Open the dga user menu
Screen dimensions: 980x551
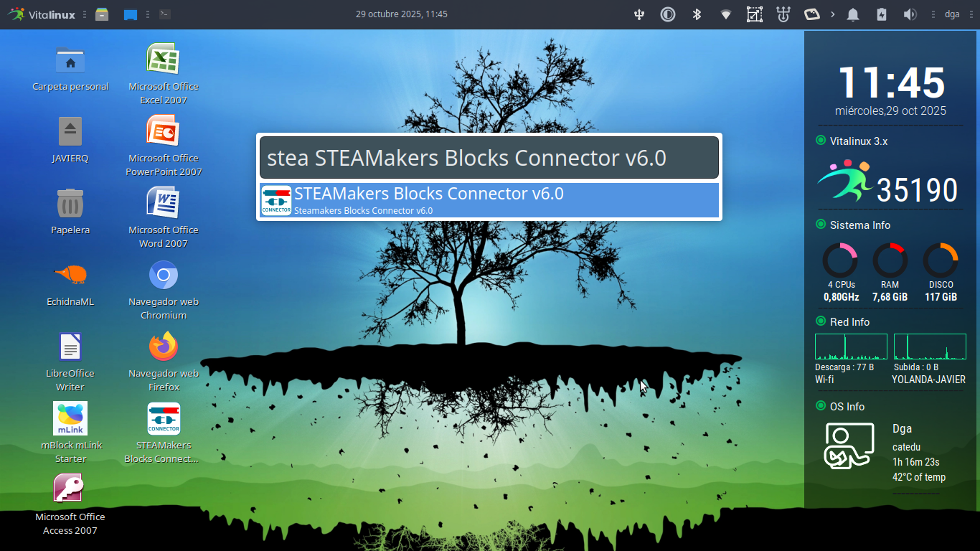coord(952,14)
